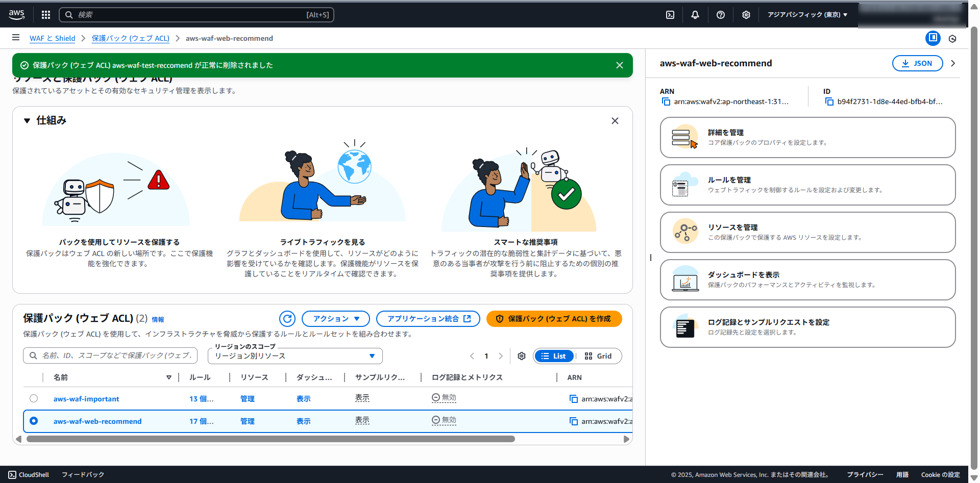Open table preferences gear icon
This screenshot has width=980, height=483.
521,356
